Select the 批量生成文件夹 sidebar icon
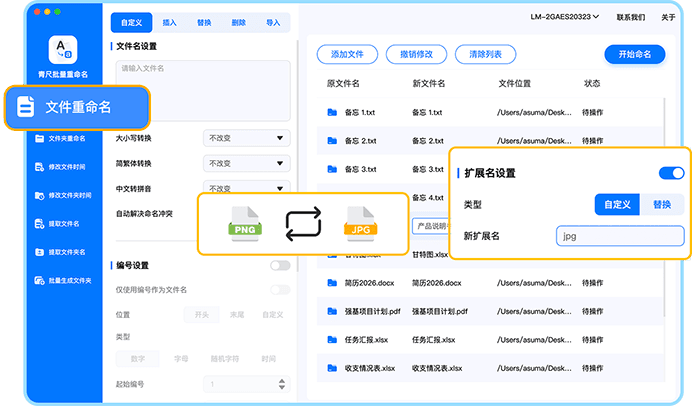 (40, 281)
